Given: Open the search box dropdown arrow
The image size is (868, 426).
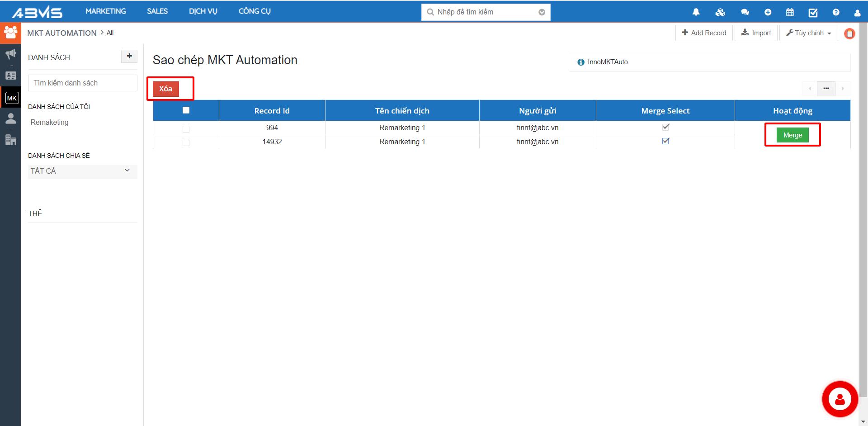Looking at the screenshot, I should point(542,12).
